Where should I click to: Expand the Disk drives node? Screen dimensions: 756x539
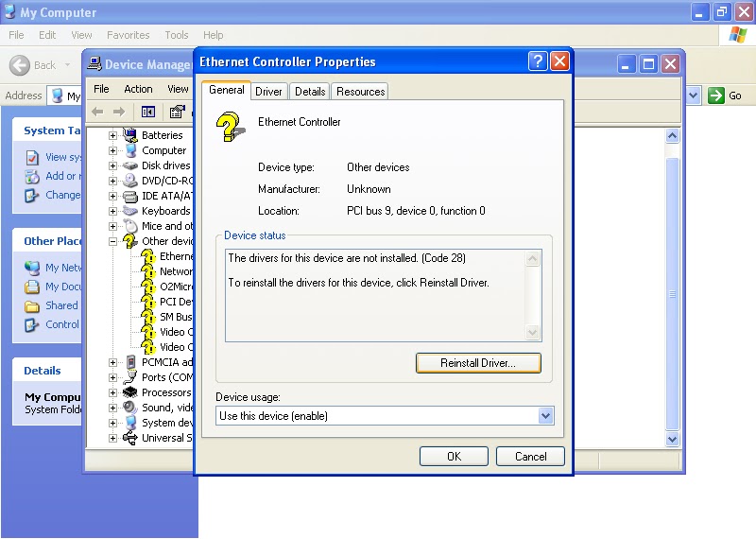coord(112,166)
